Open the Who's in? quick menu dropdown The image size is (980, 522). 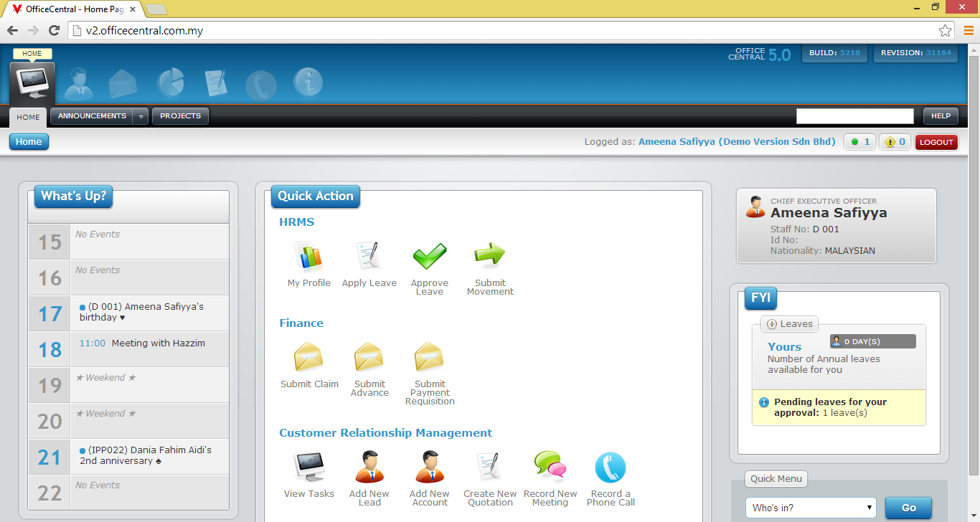(x=811, y=508)
